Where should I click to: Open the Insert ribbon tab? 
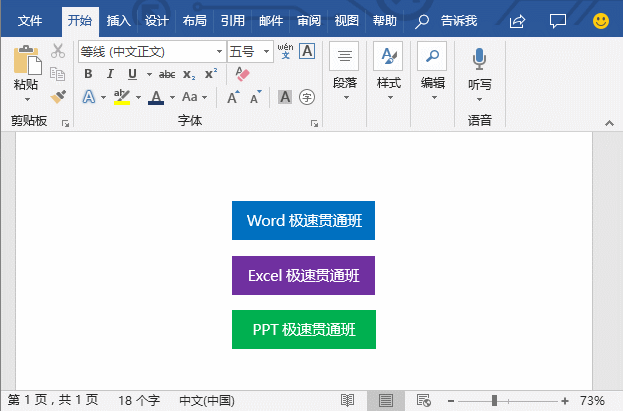(118, 20)
